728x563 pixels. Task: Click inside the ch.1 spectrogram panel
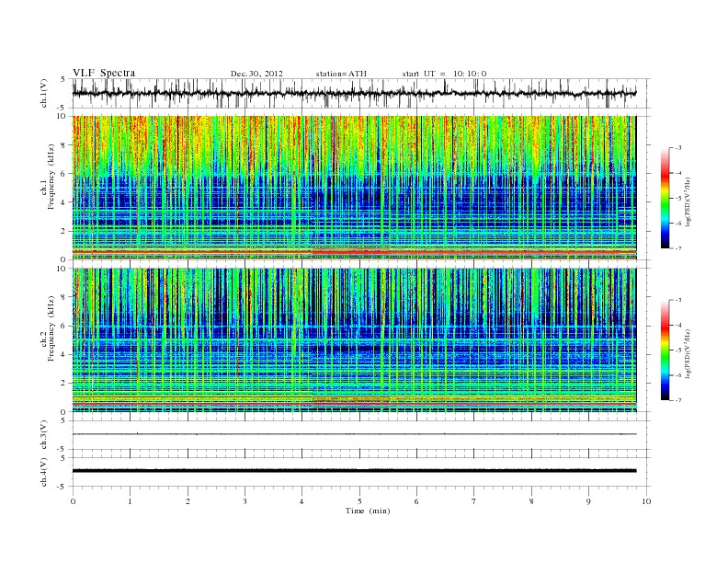tap(354, 188)
